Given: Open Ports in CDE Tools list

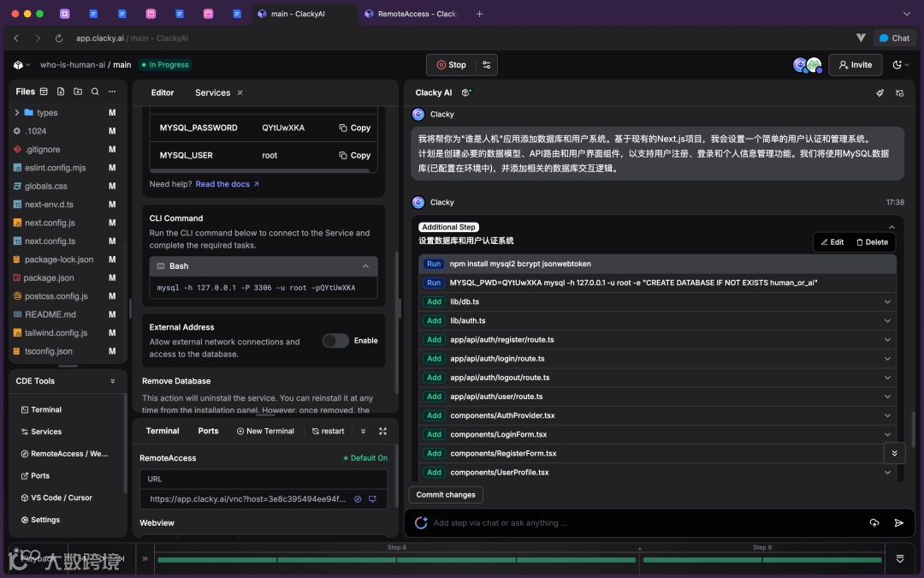Looking at the screenshot, I should click(35, 475).
